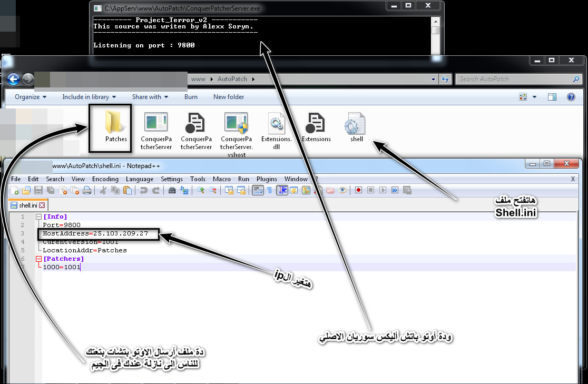The width and height of the screenshot is (588, 384).
Task: Collapse the [Patchers] section fold marker
Action: click(38, 259)
